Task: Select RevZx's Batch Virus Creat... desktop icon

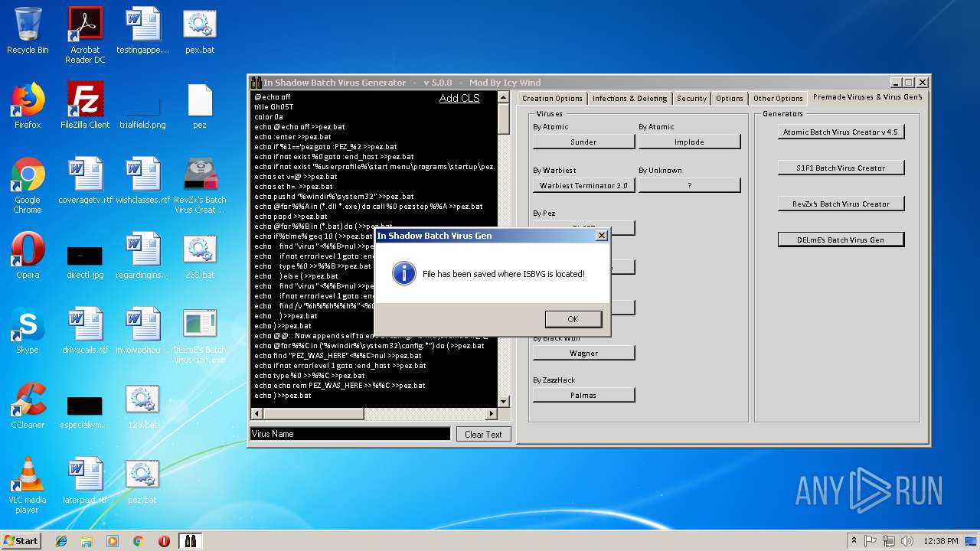Action: point(200,185)
